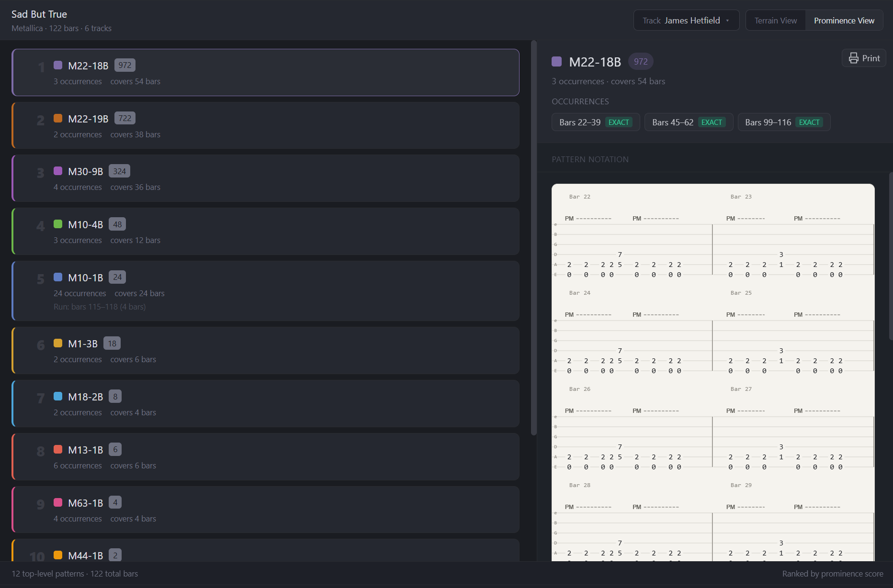Click the blue pattern icon beside M10-1B

click(58, 277)
